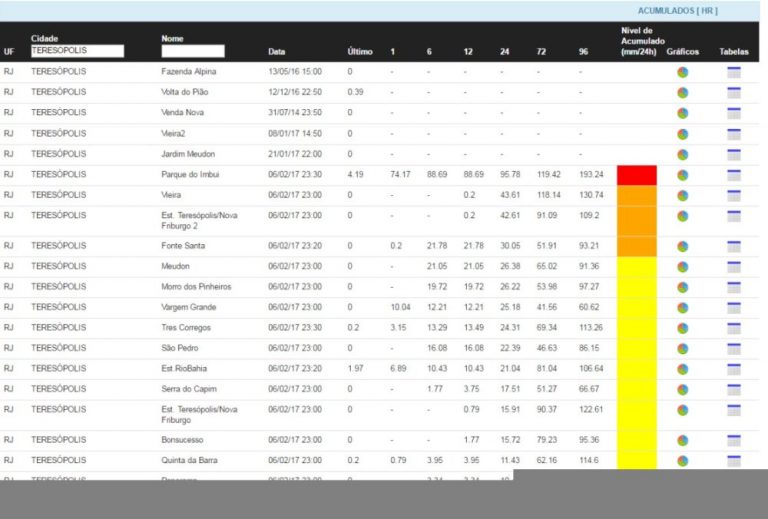This screenshot has height=519, width=768.
Task: Click the 96 hours column header
Action: click(x=583, y=51)
